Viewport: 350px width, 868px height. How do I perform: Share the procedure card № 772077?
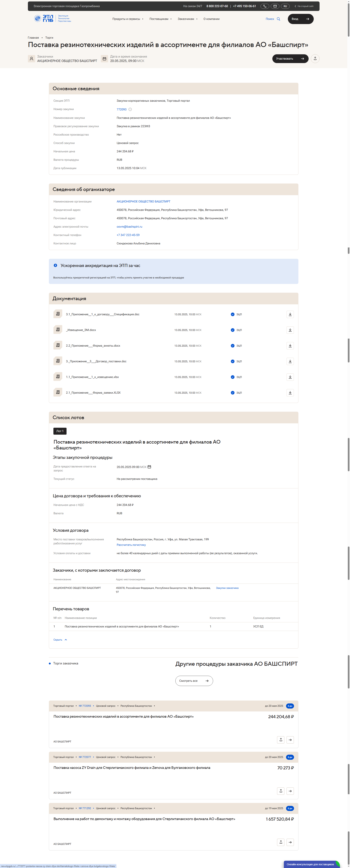281,791
